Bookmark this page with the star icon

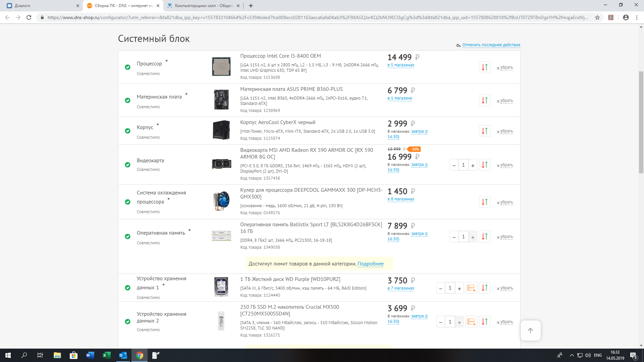tap(597, 17)
